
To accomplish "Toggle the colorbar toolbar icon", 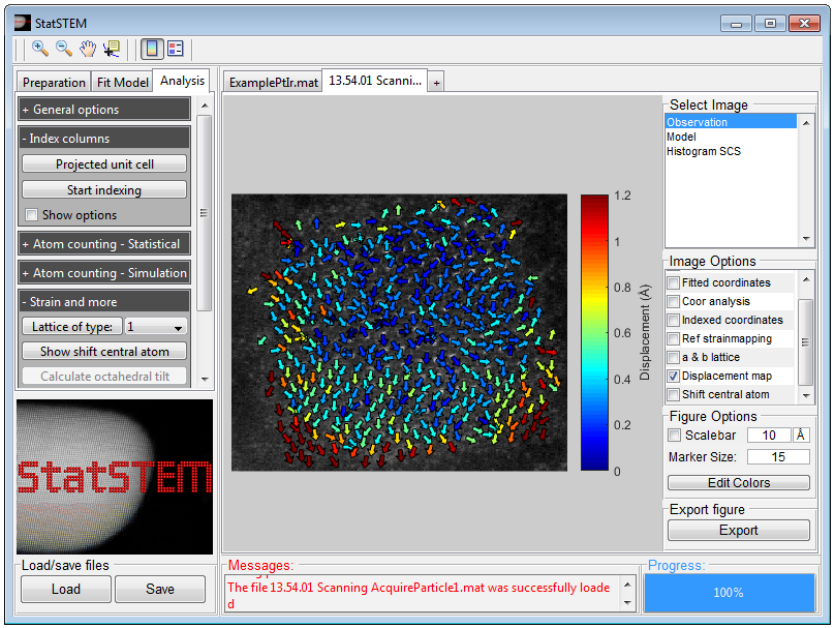I will 151,48.
